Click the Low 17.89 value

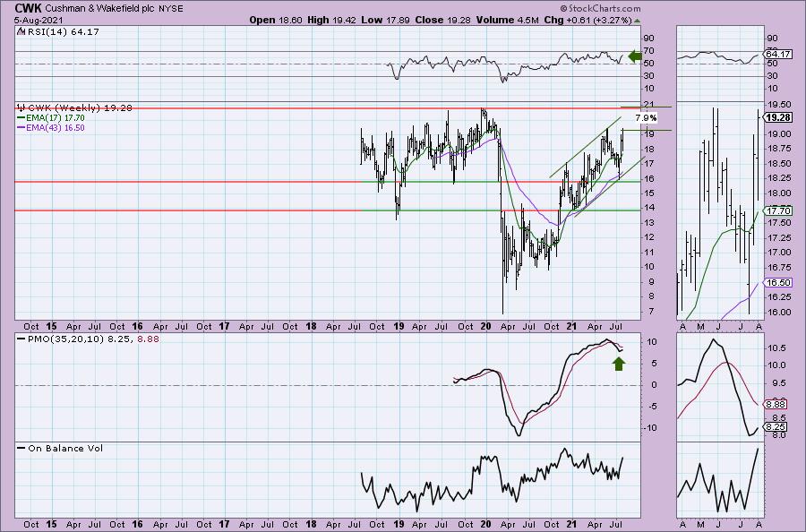[384, 20]
